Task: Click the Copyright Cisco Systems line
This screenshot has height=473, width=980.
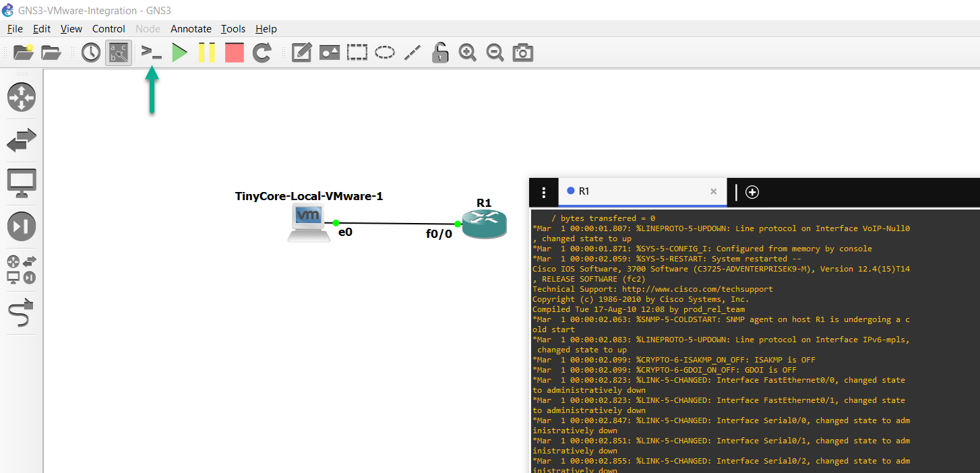Action: tap(640, 299)
